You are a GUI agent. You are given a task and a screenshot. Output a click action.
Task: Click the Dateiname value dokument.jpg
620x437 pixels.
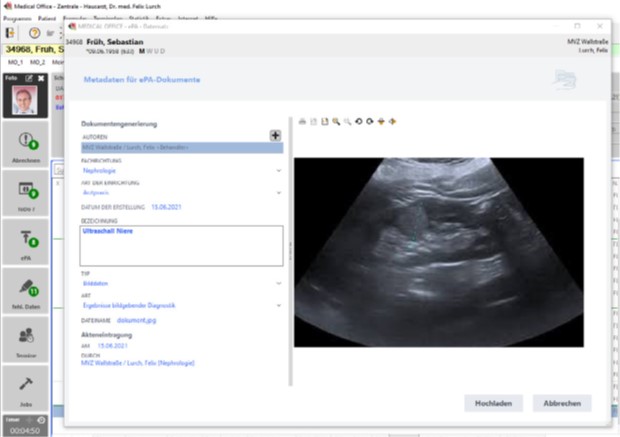136,320
